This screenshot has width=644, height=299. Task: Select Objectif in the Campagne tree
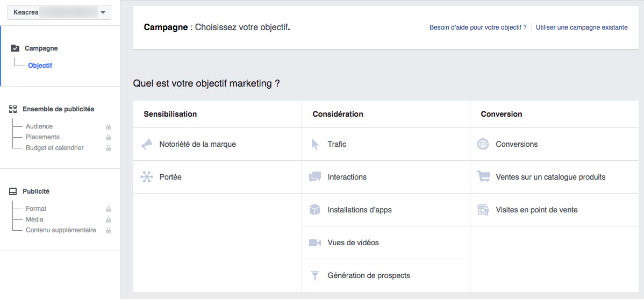pyautogui.click(x=40, y=66)
